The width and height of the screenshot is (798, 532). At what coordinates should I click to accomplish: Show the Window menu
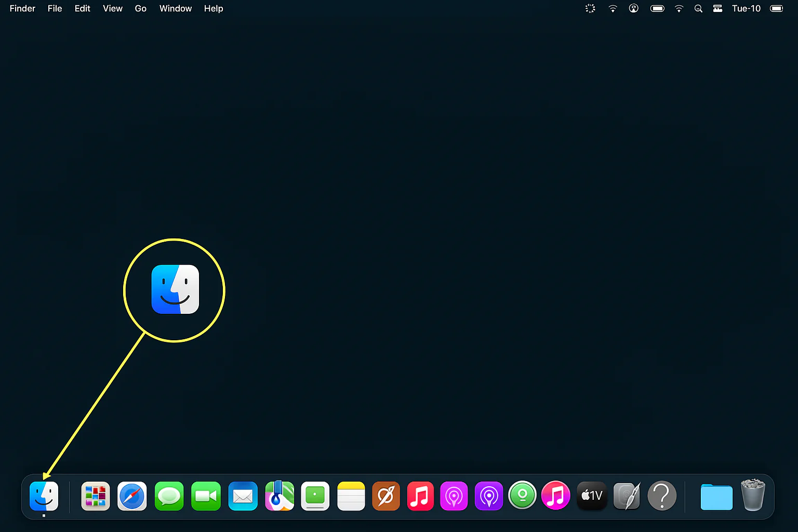coord(175,8)
